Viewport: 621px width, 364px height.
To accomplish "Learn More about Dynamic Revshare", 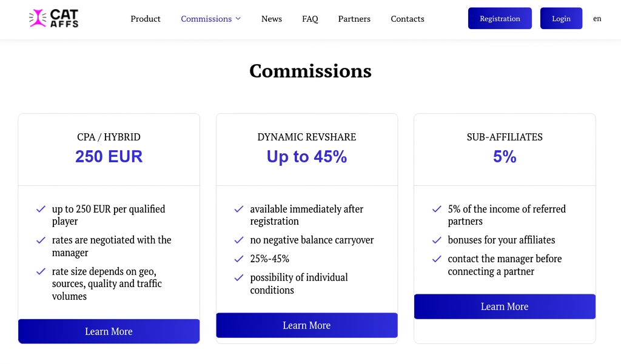I will (307, 325).
